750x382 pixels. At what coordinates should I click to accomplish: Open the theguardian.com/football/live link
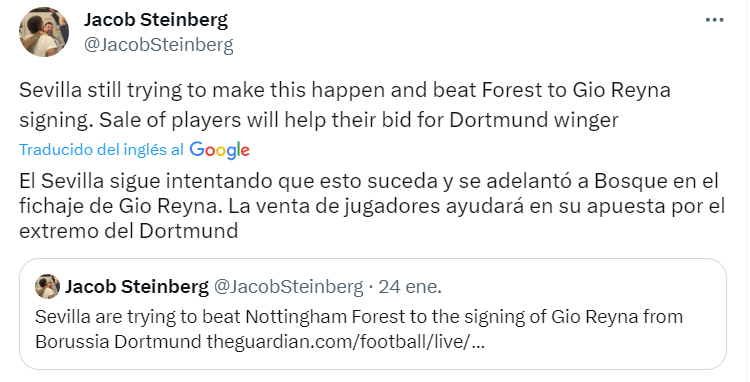346,342
